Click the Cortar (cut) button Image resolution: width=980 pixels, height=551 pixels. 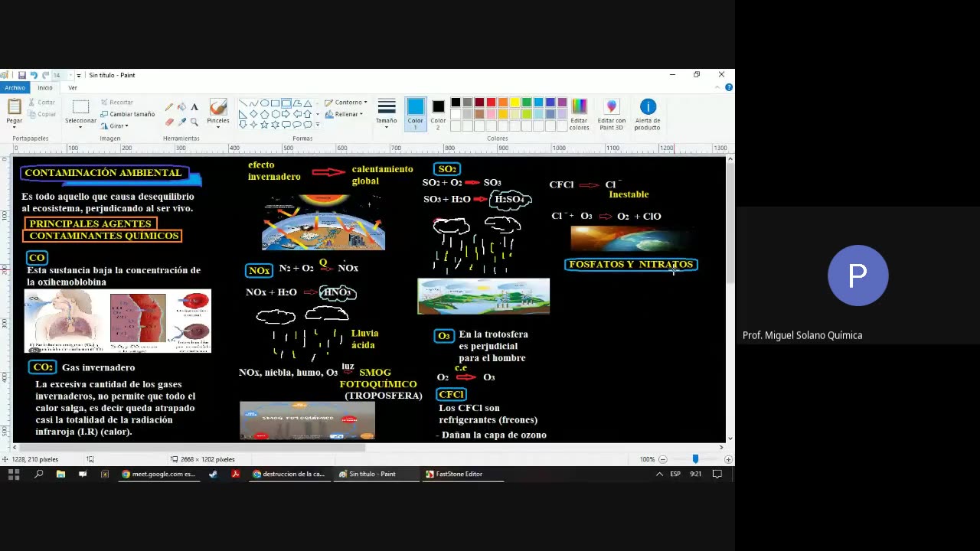point(42,102)
